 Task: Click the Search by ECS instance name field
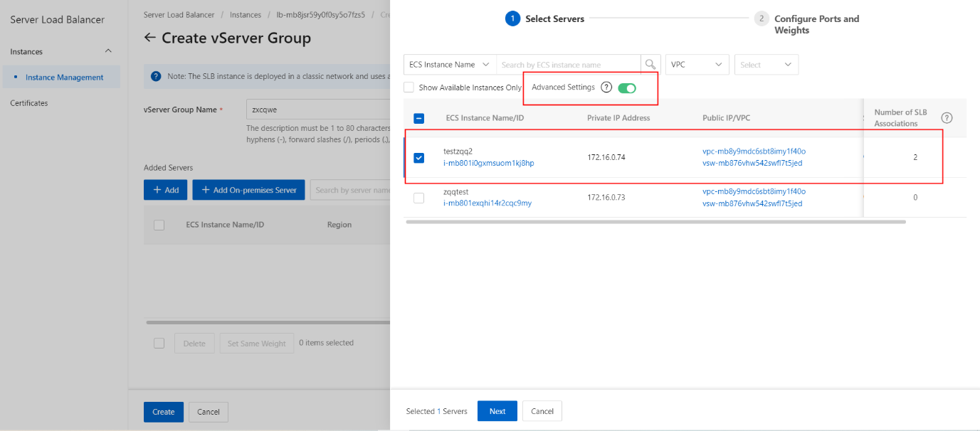click(569, 65)
